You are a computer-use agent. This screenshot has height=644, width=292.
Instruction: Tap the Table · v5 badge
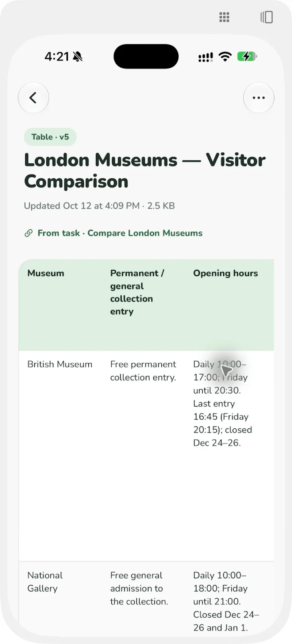[50, 137]
